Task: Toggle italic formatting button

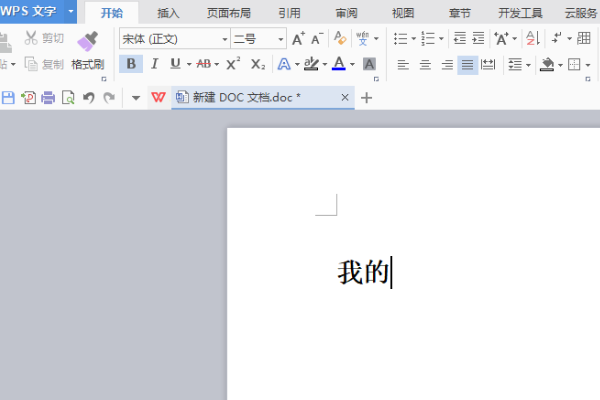Action: click(x=155, y=64)
